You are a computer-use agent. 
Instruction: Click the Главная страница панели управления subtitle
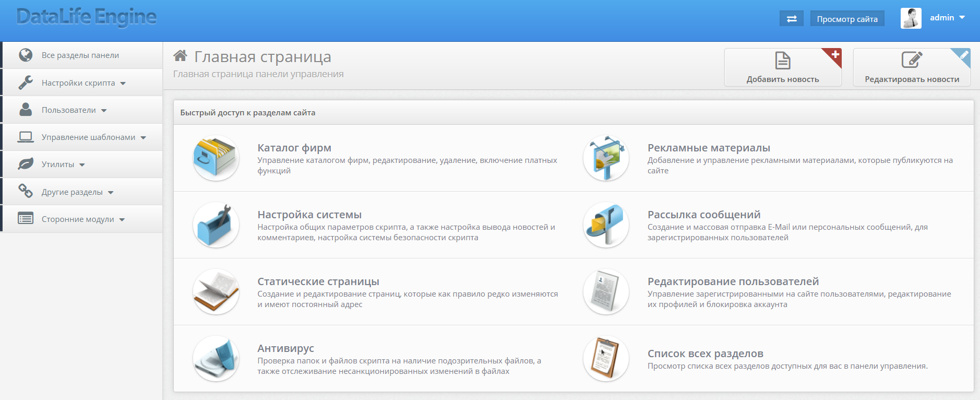coord(258,74)
